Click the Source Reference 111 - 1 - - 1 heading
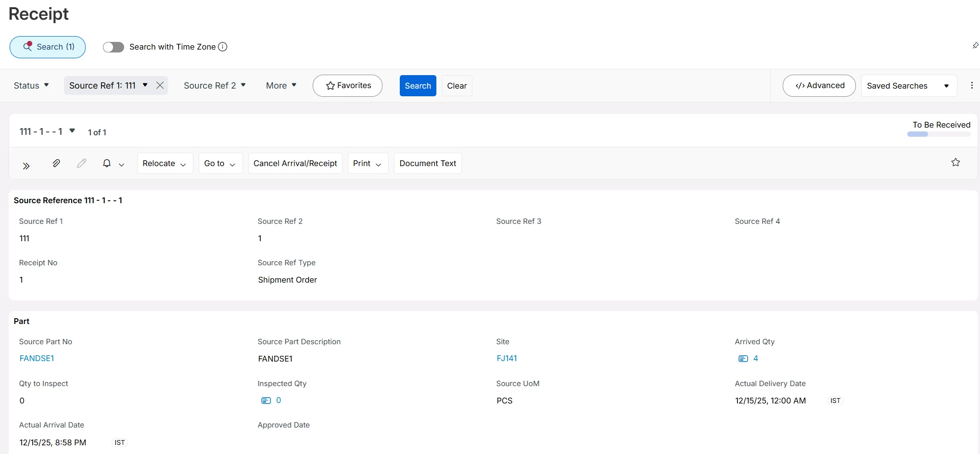The width and height of the screenshot is (980, 454). pos(68,200)
